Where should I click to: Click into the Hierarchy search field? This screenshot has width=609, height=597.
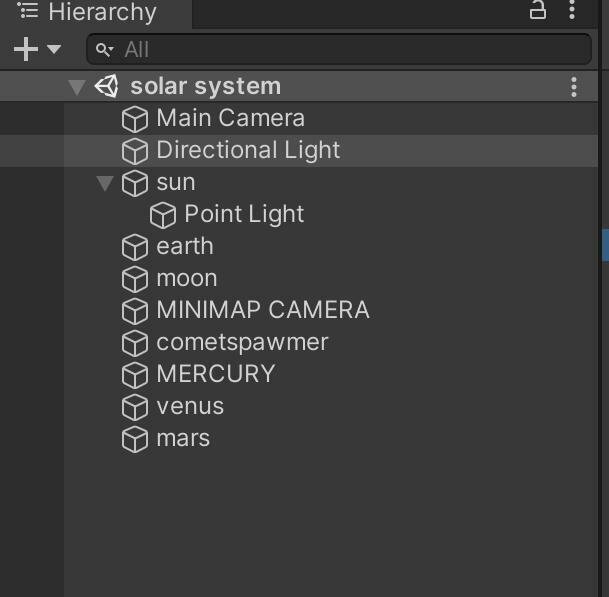click(339, 49)
